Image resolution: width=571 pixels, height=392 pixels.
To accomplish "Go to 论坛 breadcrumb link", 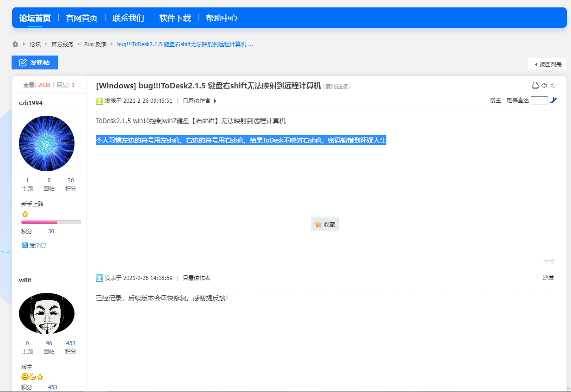I will tap(35, 44).
